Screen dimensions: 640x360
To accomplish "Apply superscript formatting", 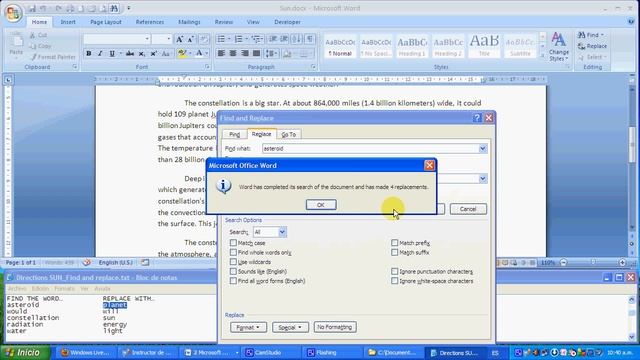I will pos(153,53).
